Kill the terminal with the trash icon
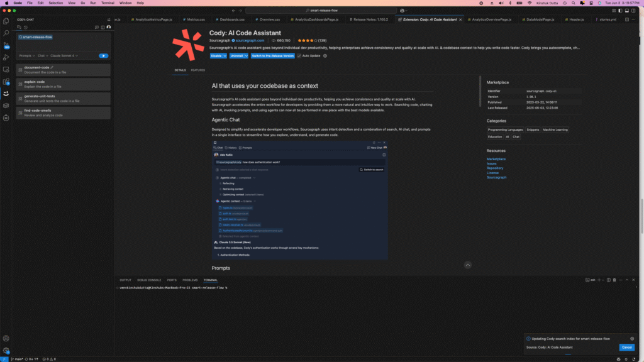The height and width of the screenshot is (362, 644). pos(614,280)
